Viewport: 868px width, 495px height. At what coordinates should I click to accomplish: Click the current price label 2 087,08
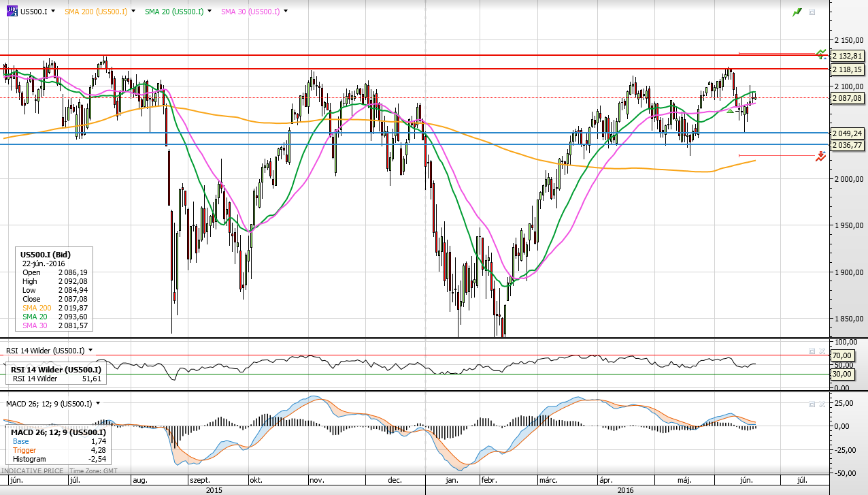(849, 98)
